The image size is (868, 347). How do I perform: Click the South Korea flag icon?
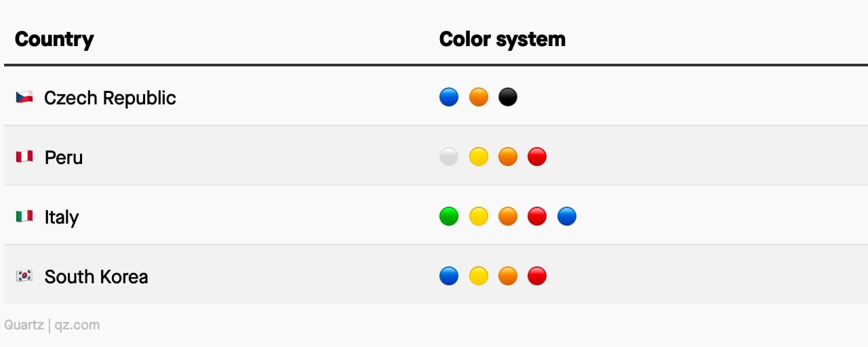pos(24,276)
